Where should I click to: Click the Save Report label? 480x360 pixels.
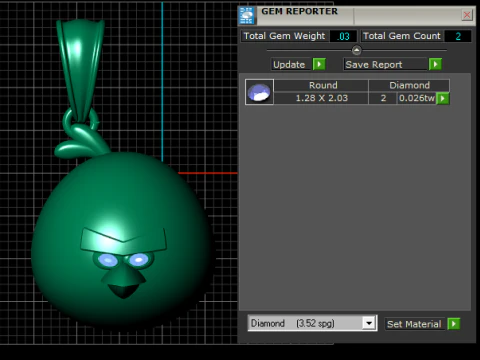pyautogui.click(x=373, y=64)
